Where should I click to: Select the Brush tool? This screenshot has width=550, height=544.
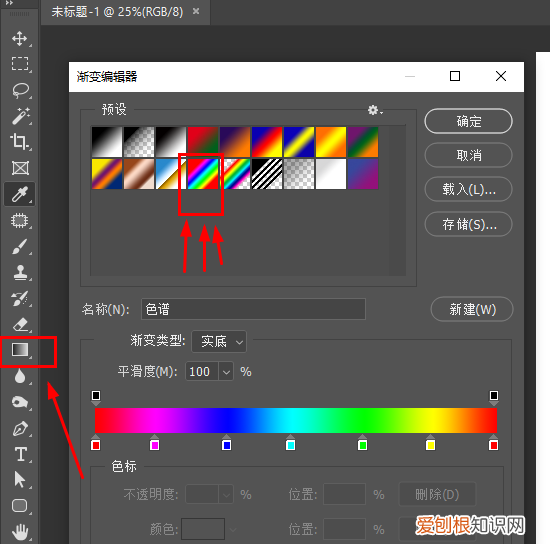tap(20, 246)
